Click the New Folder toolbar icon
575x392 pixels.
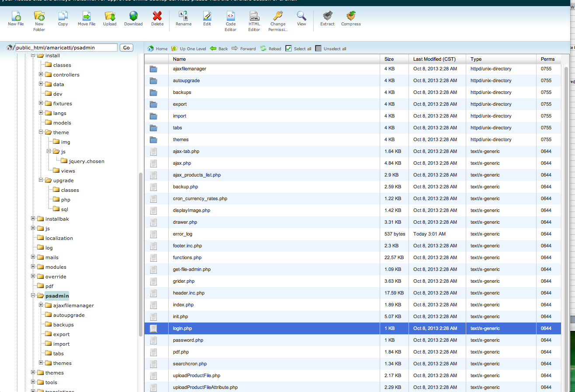click(39, 16)
